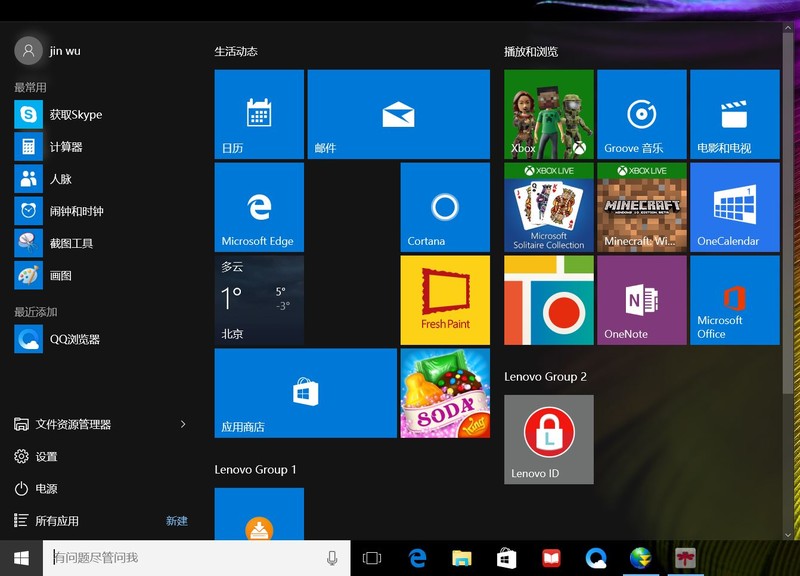This screenshot has height=576, width=800.
Task: Click the microphone icon in search box
Action: pos(332,558)
